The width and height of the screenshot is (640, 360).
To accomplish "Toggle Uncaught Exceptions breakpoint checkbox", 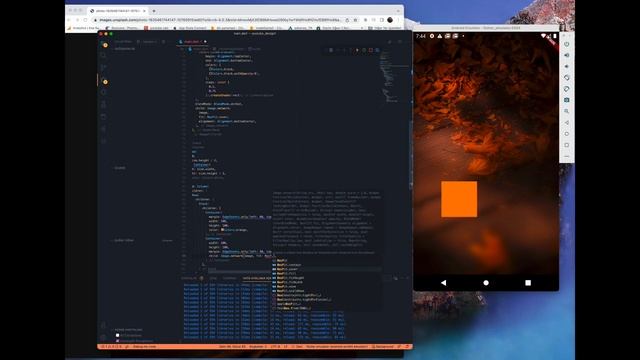I will tap(118, 341).
